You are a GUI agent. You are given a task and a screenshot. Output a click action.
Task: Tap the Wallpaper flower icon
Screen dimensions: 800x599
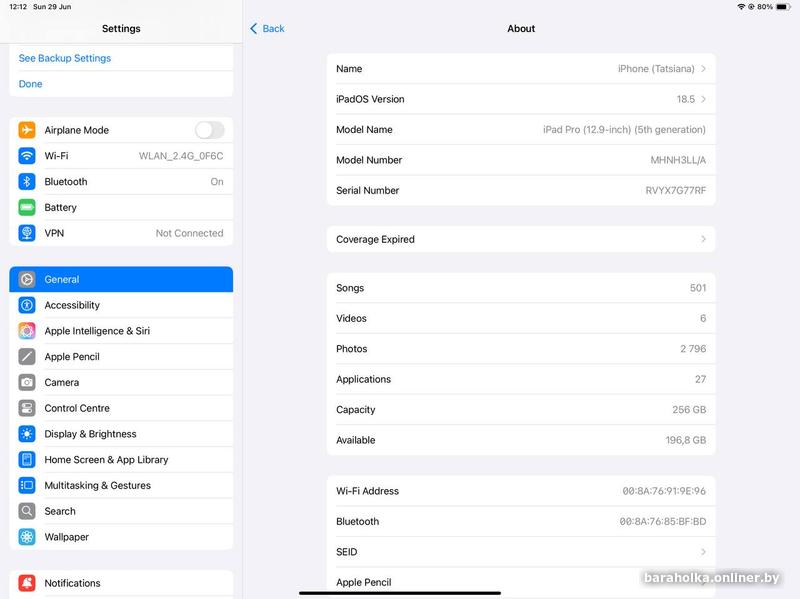point(27,537)
